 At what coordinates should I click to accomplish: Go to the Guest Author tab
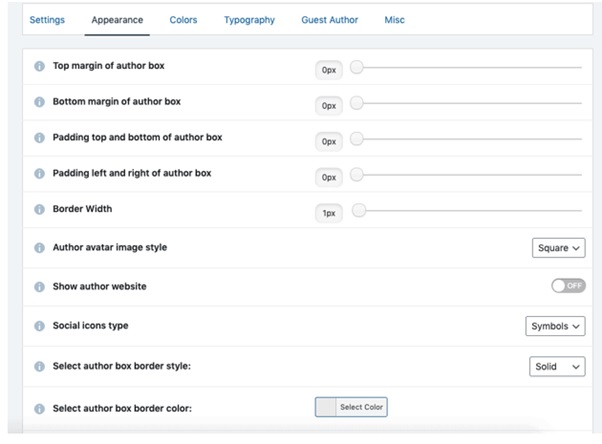click(329, 20)
